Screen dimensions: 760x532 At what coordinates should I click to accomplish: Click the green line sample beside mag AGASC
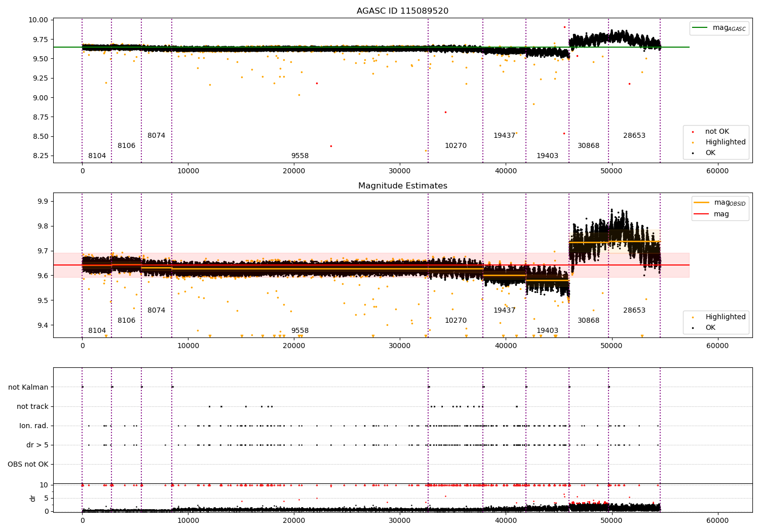click(701, 28)
